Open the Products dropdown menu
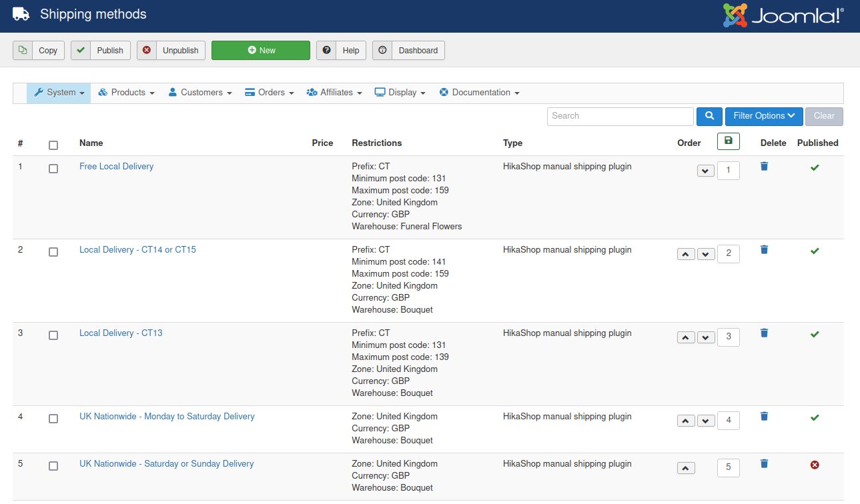Image resolution: width=860 pixels, height=504 pixels. 126,93
